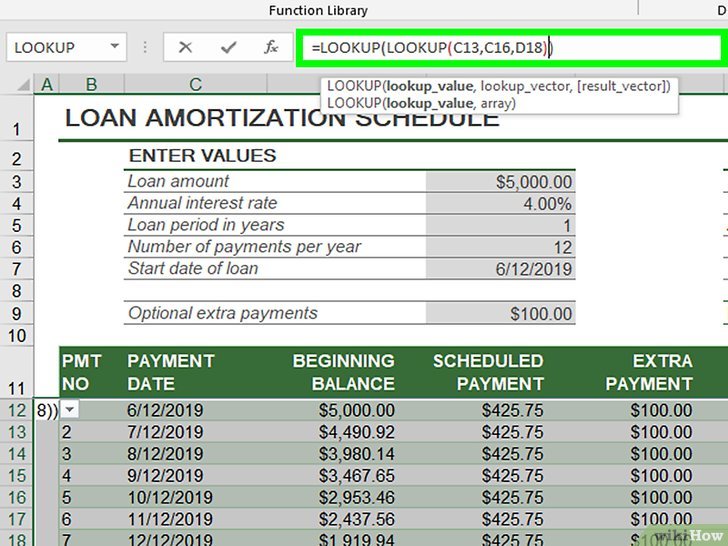This screenshot has width=728, height=546.
Task: Select the column C header
Action: (195, 85)
